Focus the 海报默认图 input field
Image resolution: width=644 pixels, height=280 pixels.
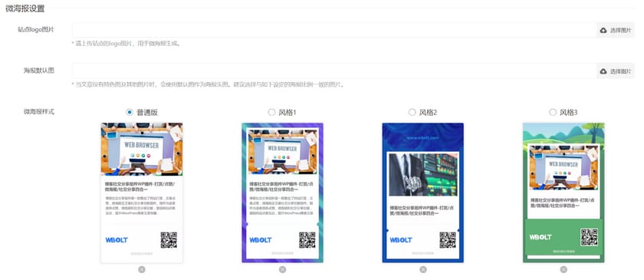[334, 71]
